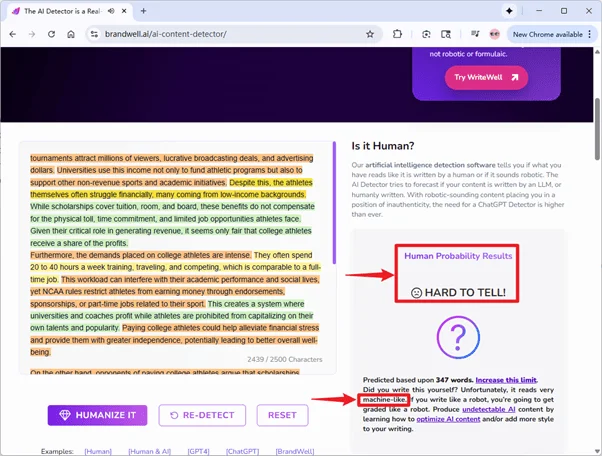
Task: Click the arrow icon on Try WriteWell
Action: (x=514, y=78)
